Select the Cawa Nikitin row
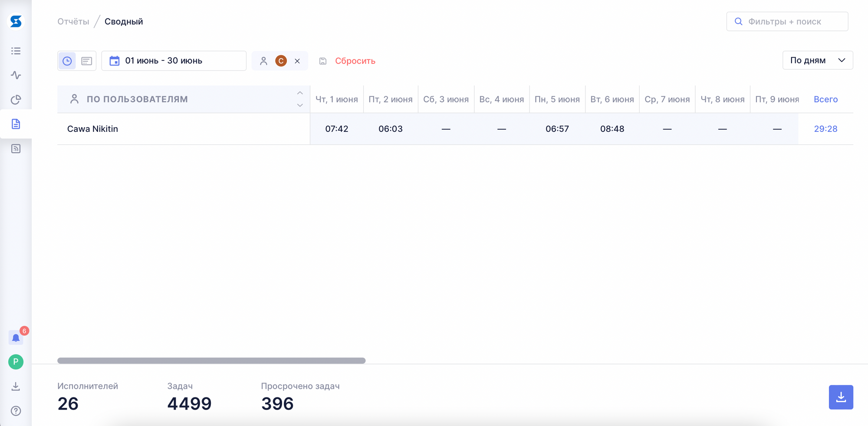This screenshot has width=868, height=426. tap(455, 129)
